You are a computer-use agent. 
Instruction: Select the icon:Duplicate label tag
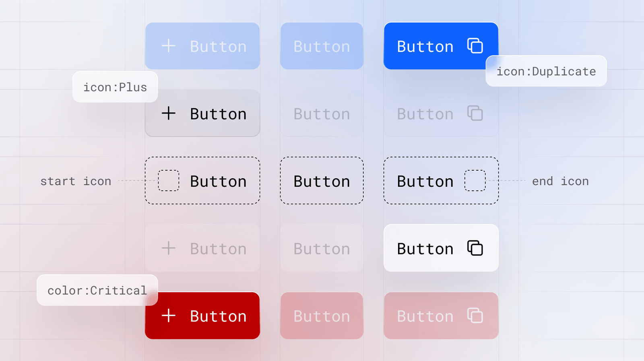tap(546, 71)
